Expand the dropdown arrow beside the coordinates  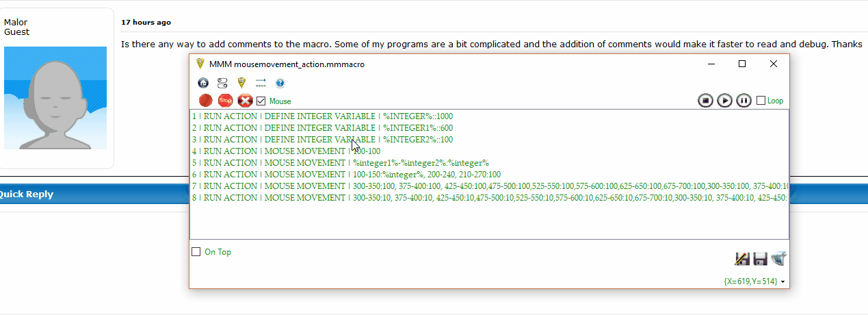[782, 282]
